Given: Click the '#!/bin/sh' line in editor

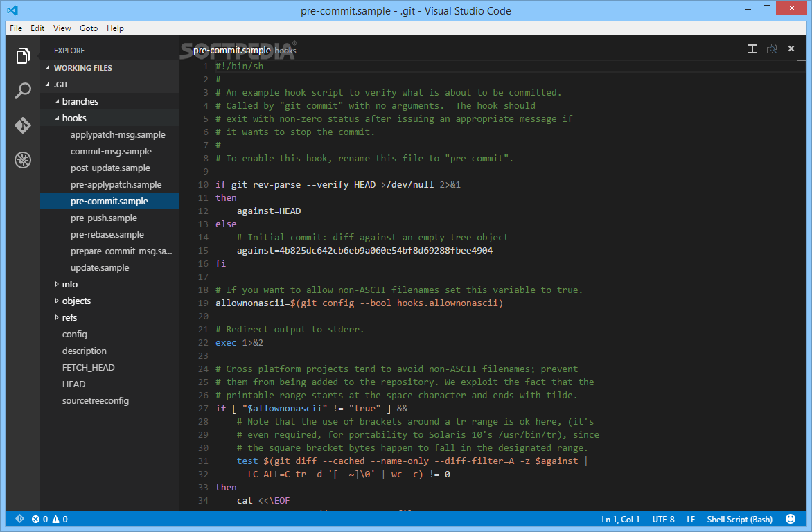Looking at the screenshot, I should [239, 66].
